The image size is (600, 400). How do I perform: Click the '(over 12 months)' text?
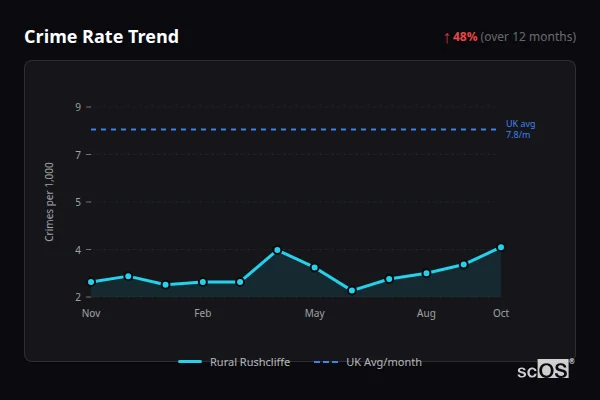coord(528,37)
